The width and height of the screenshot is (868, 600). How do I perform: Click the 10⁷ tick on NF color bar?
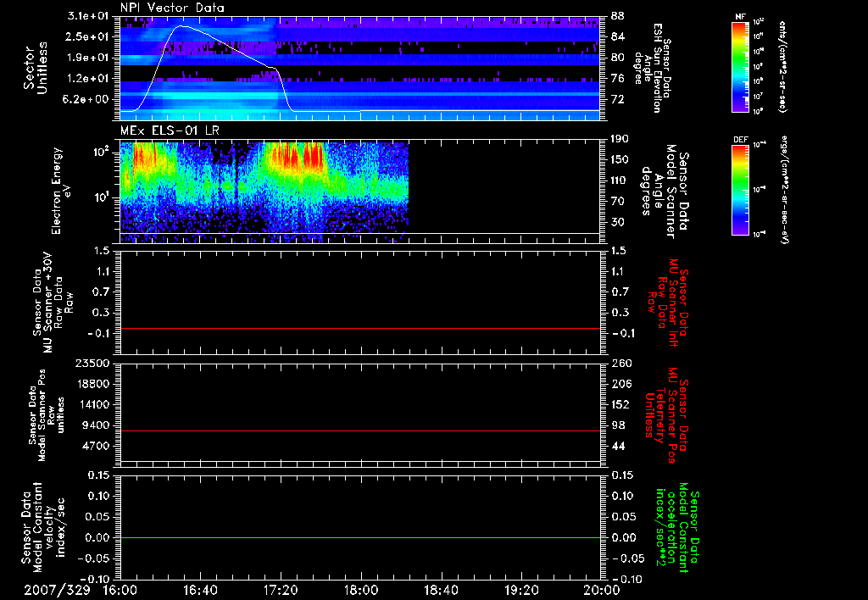(x=759, y=97)
